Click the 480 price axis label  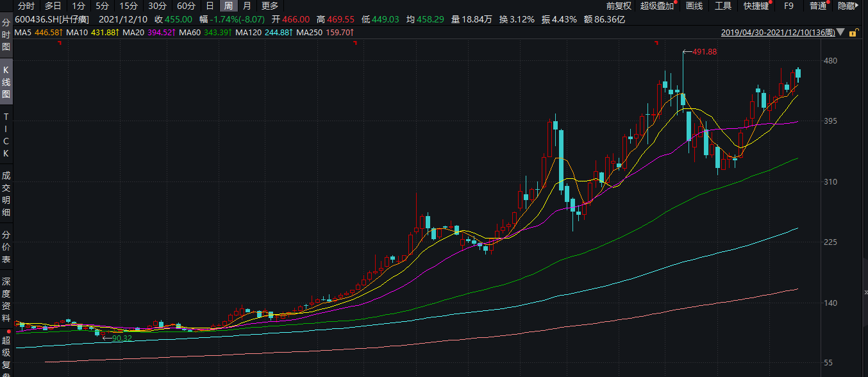tap(831, 61)
